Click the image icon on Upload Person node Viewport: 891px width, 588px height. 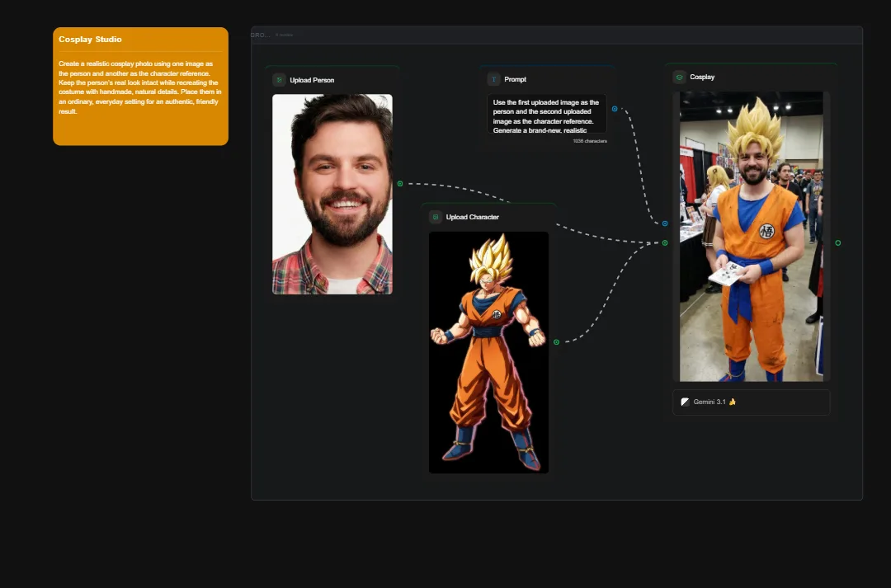pyautogui.click(x=278, y=80)
